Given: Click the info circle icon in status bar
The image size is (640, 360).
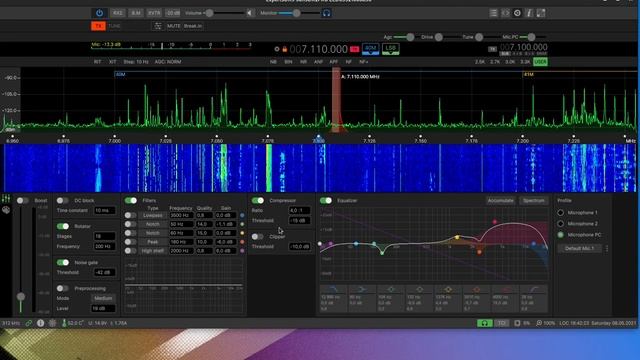Looking at the screenshot, I should pyautogui.click(x=40, y=323).
